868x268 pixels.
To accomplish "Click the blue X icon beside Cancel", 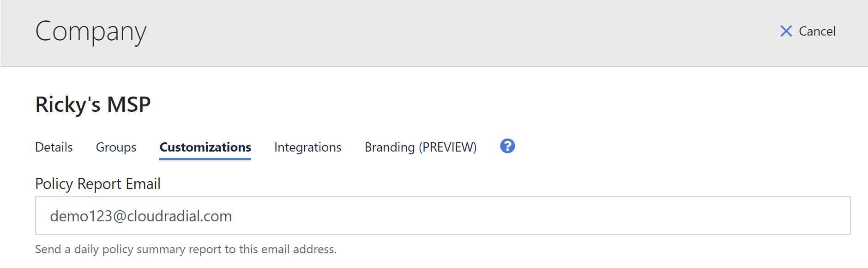I will pos(786,31).
